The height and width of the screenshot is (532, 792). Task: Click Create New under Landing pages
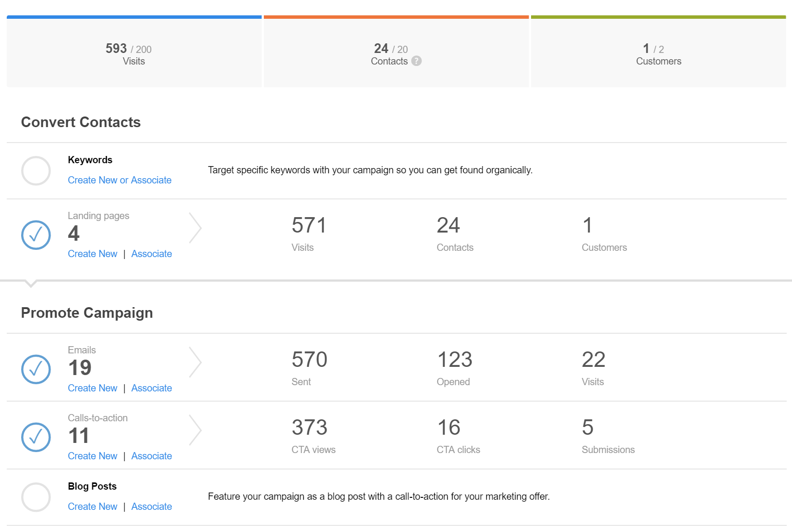click(92, 254)
